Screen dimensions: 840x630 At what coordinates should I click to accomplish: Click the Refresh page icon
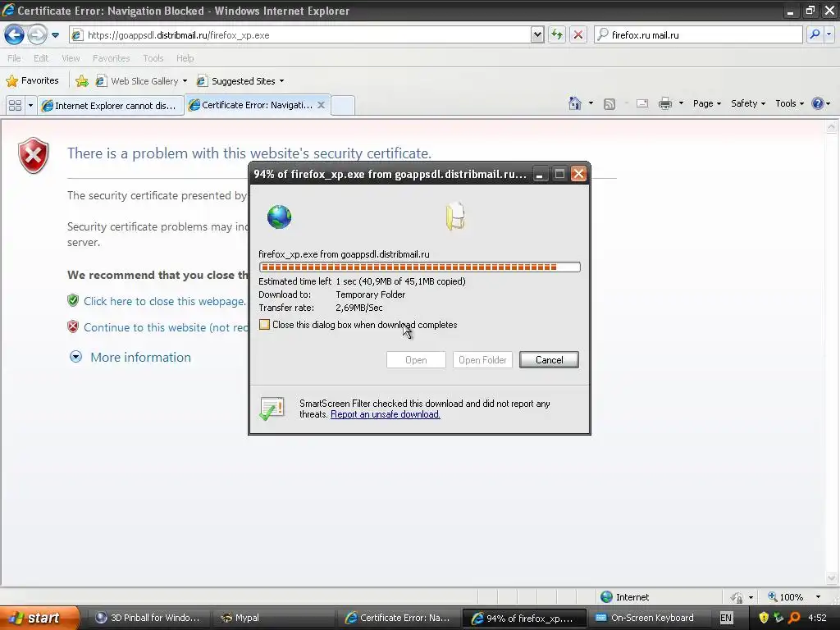tap(557, 35)
